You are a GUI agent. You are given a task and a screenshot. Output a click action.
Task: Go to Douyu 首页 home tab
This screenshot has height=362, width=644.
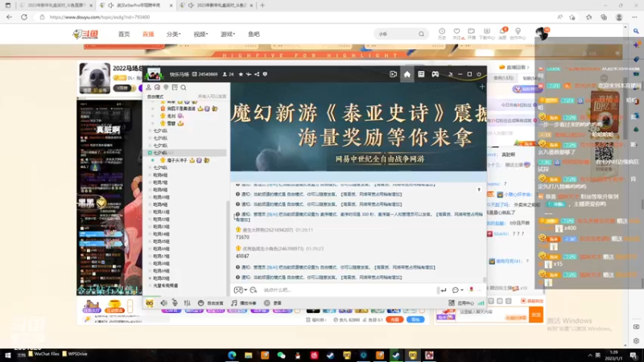pyautogui.click(x=124, y=34)
